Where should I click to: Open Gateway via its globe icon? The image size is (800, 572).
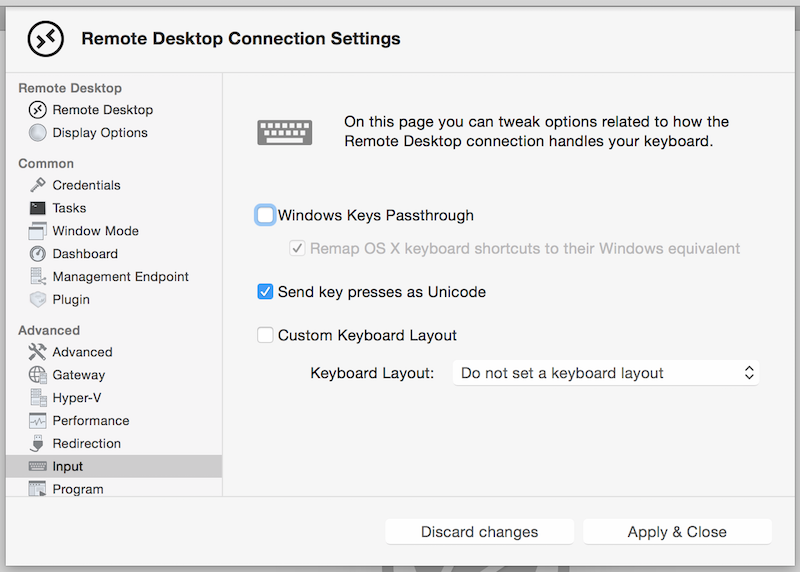[x=37, y=375]
